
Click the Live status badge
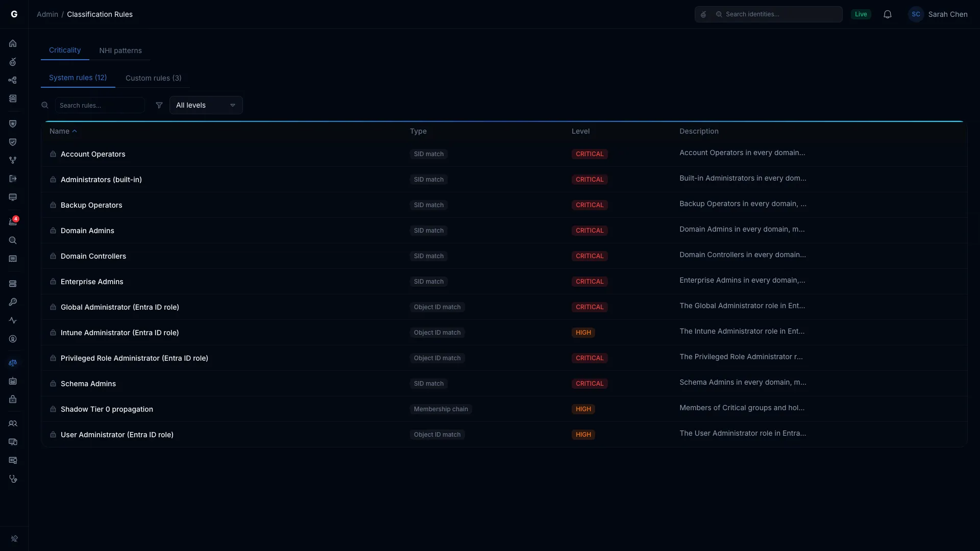click(x=861, y=14)
